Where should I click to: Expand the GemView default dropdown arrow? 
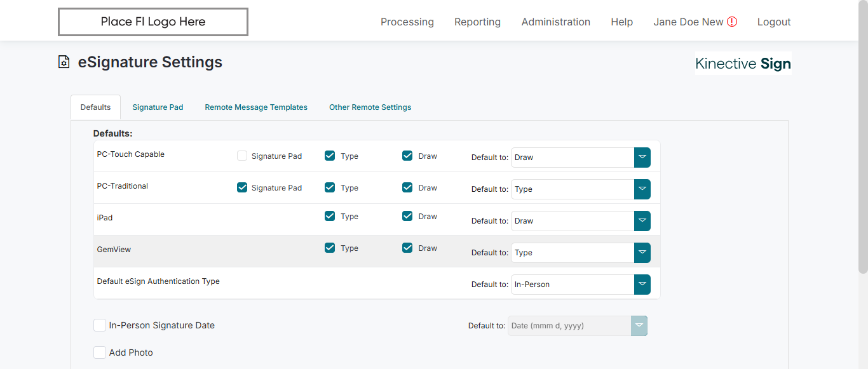click(x=642, y=253)
